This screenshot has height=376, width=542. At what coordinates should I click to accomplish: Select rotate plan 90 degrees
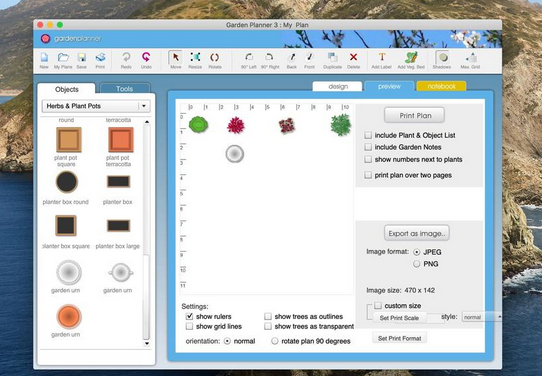click(275, 341)
